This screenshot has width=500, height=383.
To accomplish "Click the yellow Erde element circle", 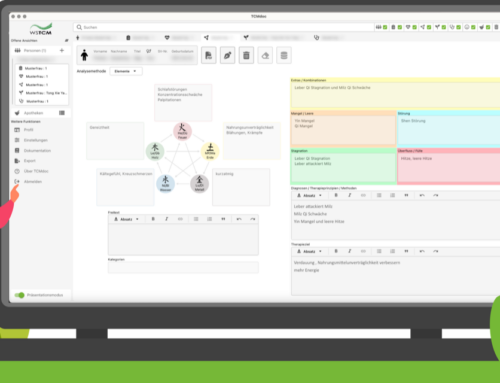I will tap(210, 151).
